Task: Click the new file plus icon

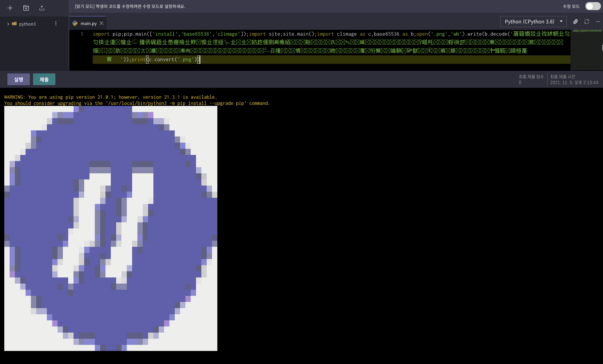Action: click(10, 8)
